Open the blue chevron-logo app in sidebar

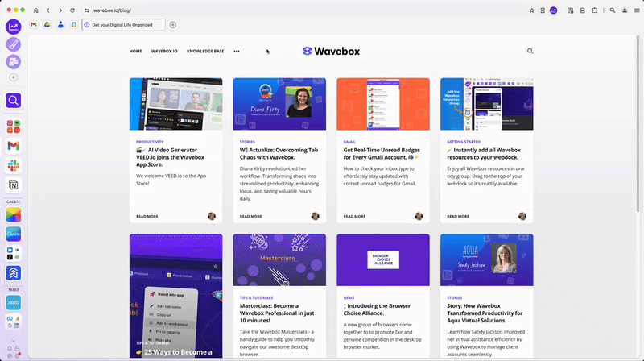(14, 273)
